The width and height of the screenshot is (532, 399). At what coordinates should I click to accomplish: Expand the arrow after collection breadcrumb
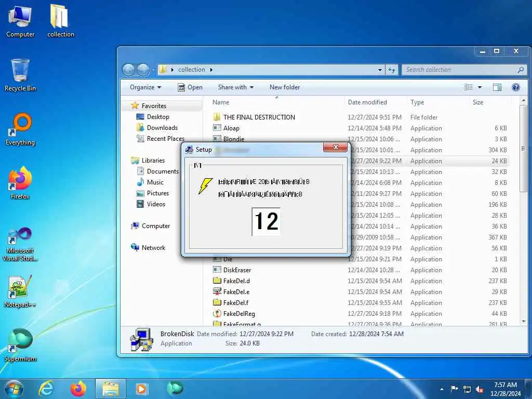(211, 70)
